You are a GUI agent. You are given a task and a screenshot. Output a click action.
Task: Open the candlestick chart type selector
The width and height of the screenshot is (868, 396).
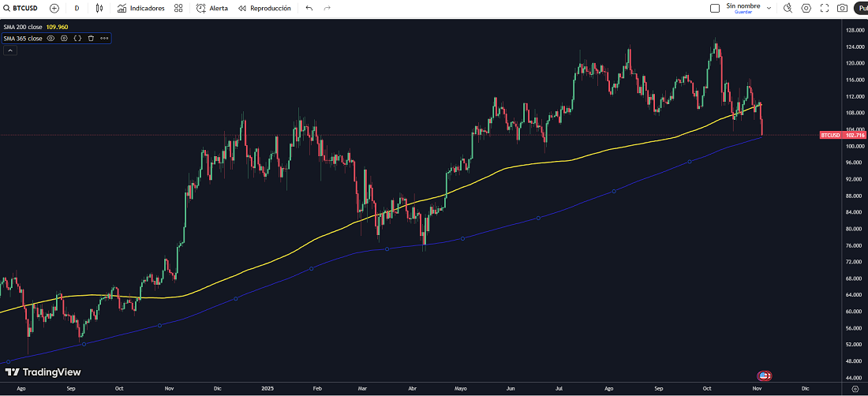[99, 8]
